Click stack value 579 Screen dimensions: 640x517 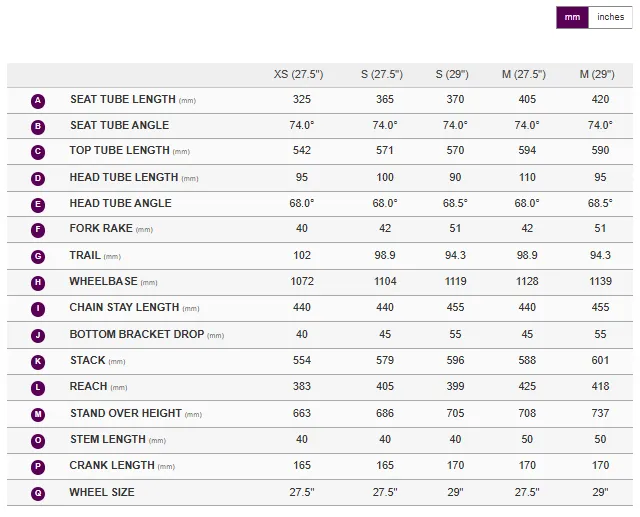385,360
